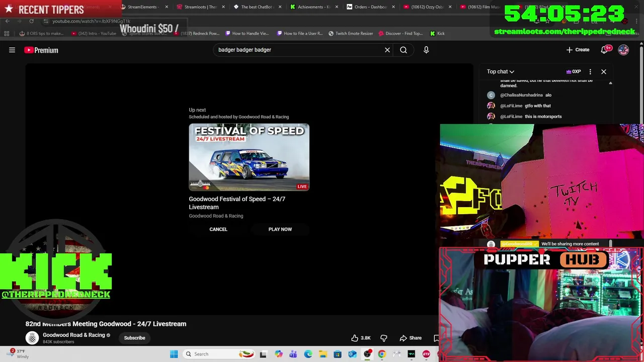The height and width of the screenshot is (362, 644).
Task: Open the YouTube guide hamburger menu
Action: (12, 50)
